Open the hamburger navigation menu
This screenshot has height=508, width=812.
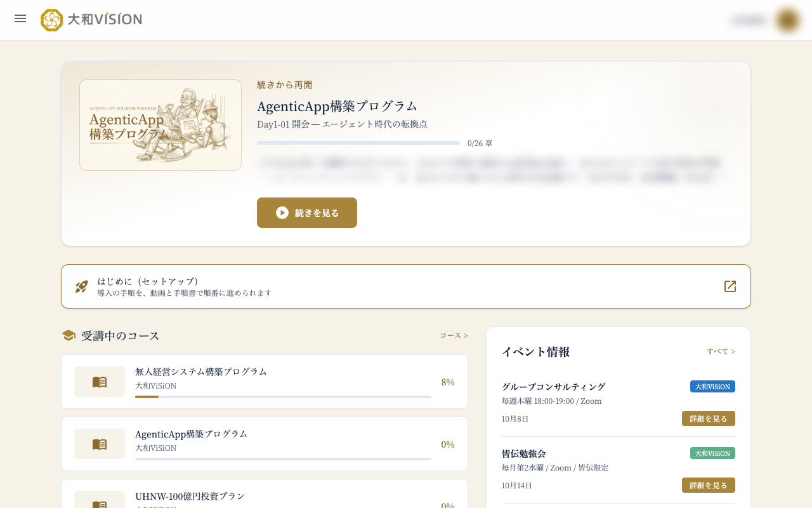(20, 18)
